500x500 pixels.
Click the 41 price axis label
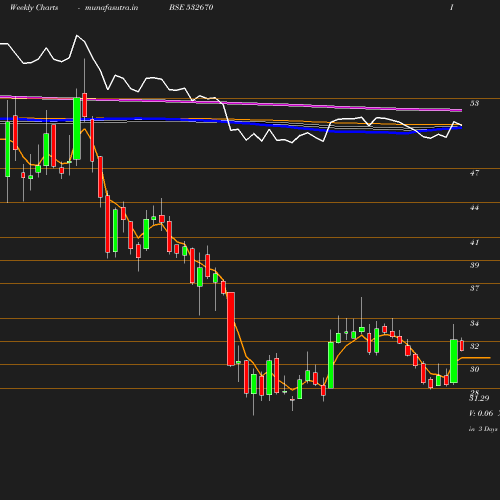474,243
